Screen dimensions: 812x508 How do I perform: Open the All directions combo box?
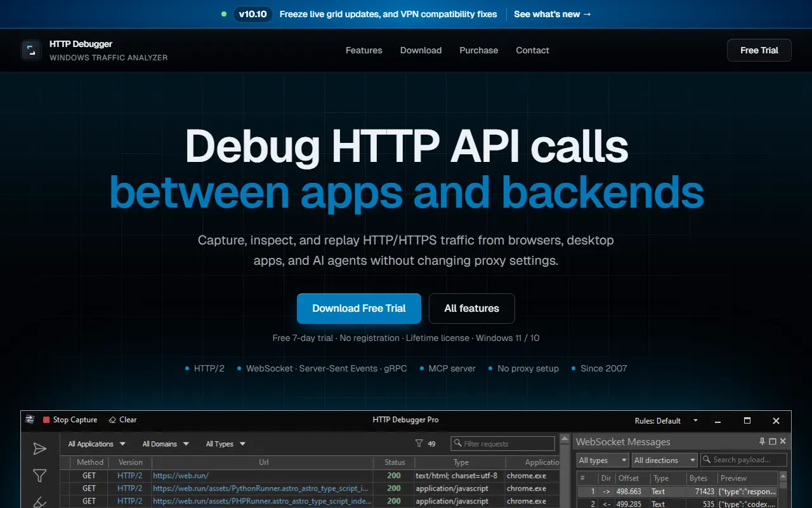pos(664,460)
